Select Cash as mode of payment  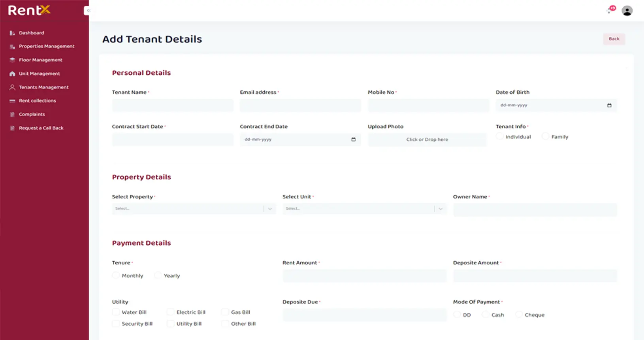point(486,315)
